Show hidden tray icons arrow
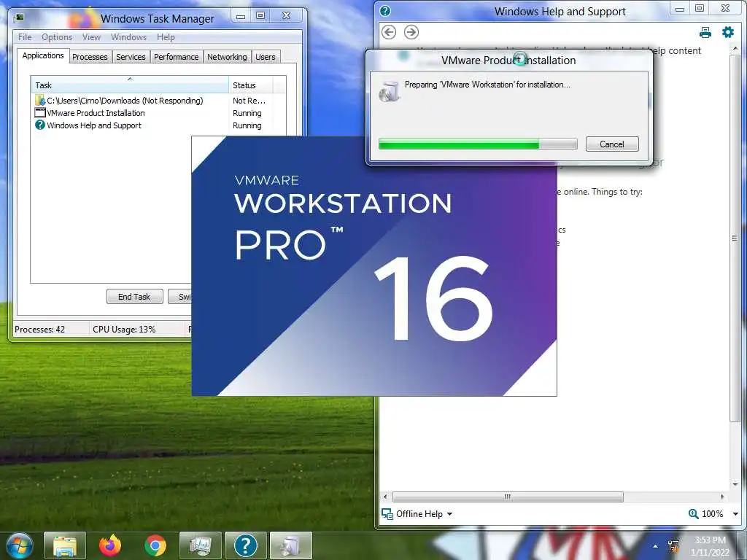The width and height of the screenshot is (747, 560). (656, 546)
